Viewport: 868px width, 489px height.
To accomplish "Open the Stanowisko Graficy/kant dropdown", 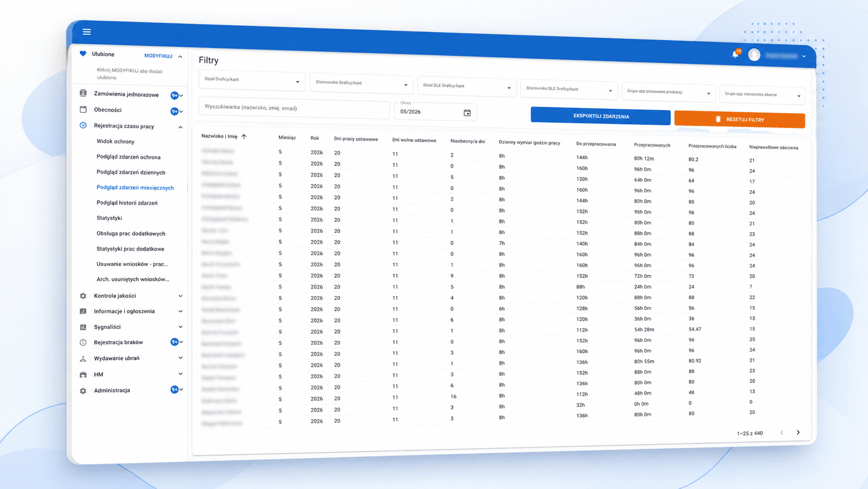I will (x=361, y=83).
